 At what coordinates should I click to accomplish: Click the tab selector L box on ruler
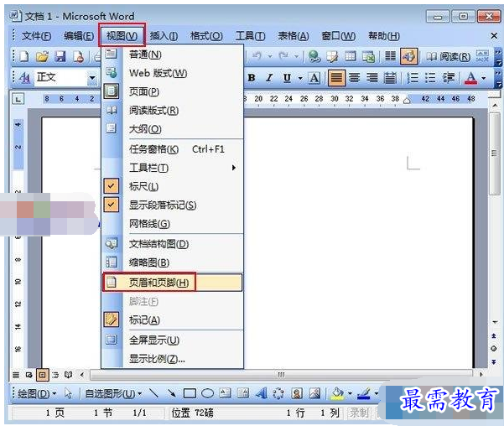18,99
